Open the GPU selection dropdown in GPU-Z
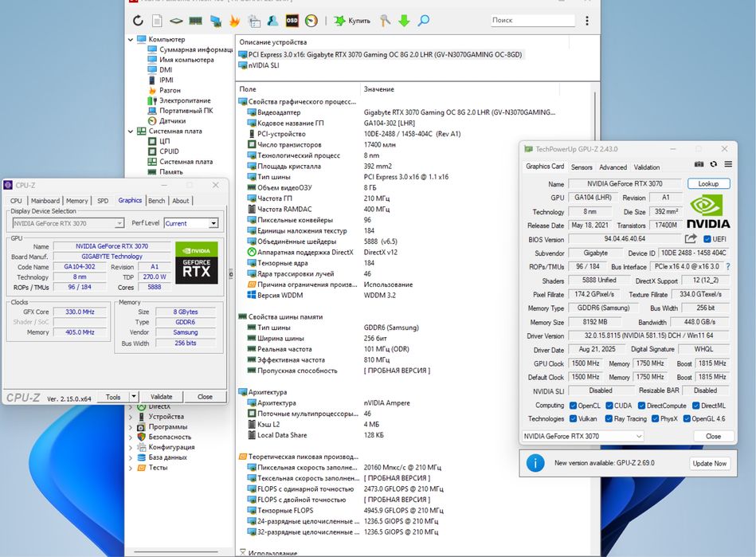This screenshot has height=557, width=756. click(x=583, y=436)
